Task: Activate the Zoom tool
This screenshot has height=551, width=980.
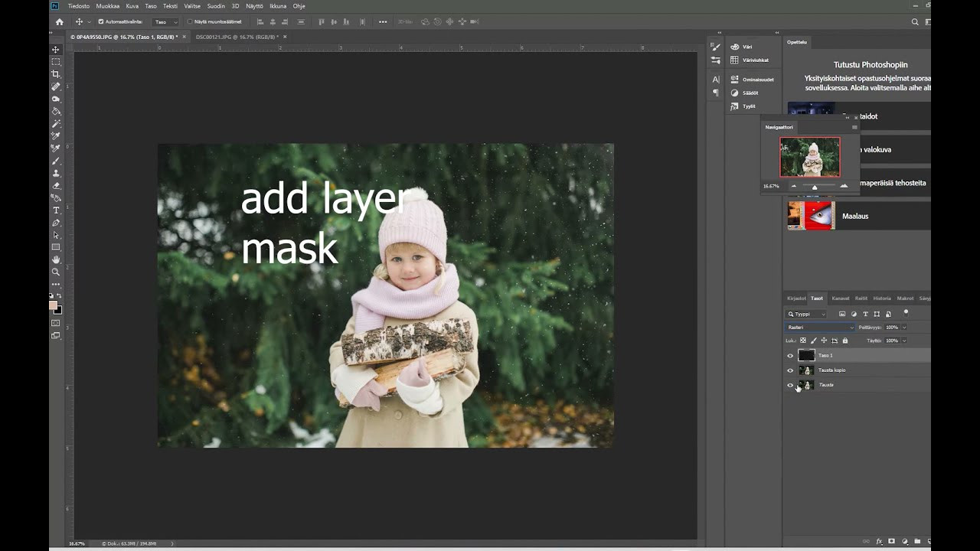Action: [x=55, y=272]
